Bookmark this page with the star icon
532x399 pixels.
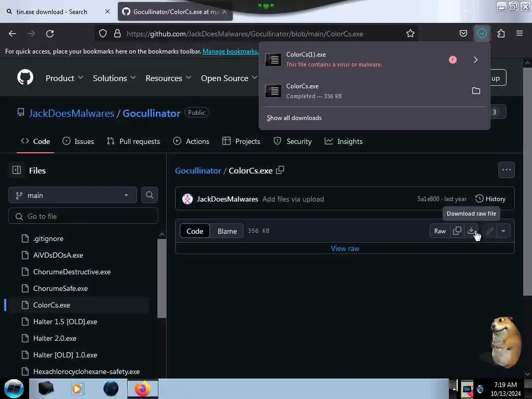(410, 34)
